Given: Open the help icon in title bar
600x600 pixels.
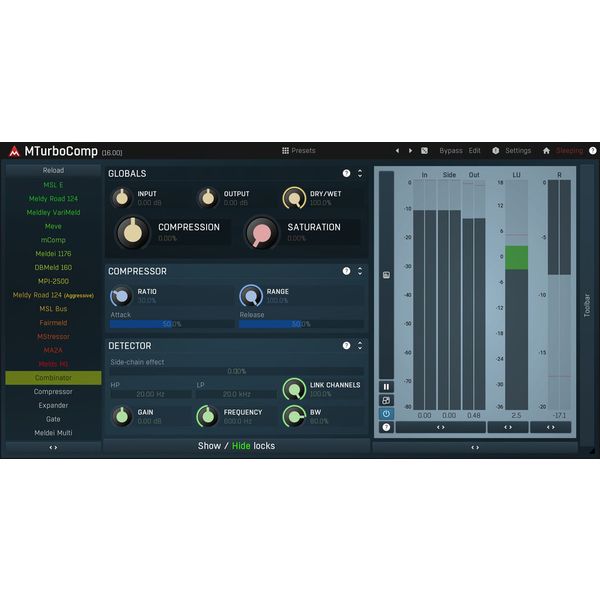Looking at the screenshot, I should (x=592, y=151).
